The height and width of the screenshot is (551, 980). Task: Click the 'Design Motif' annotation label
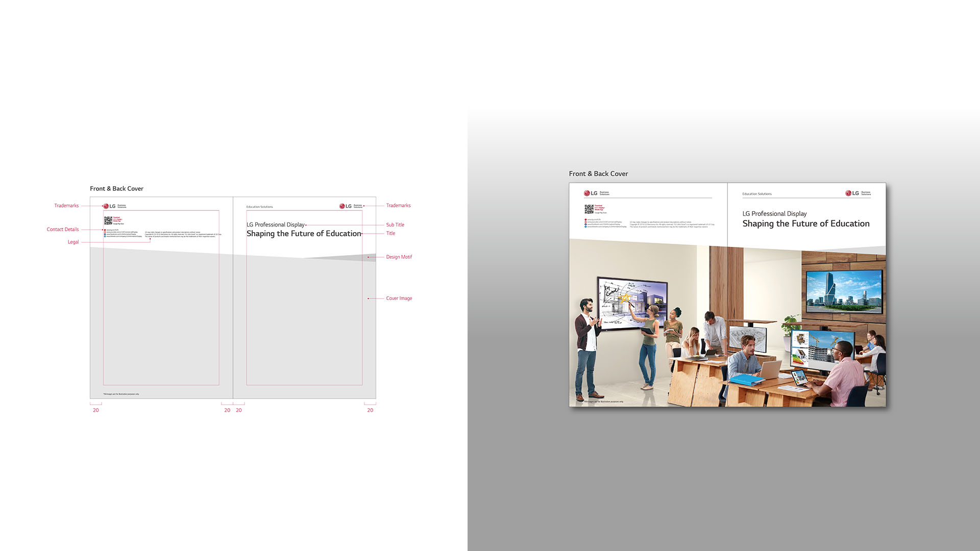(399, 257)
